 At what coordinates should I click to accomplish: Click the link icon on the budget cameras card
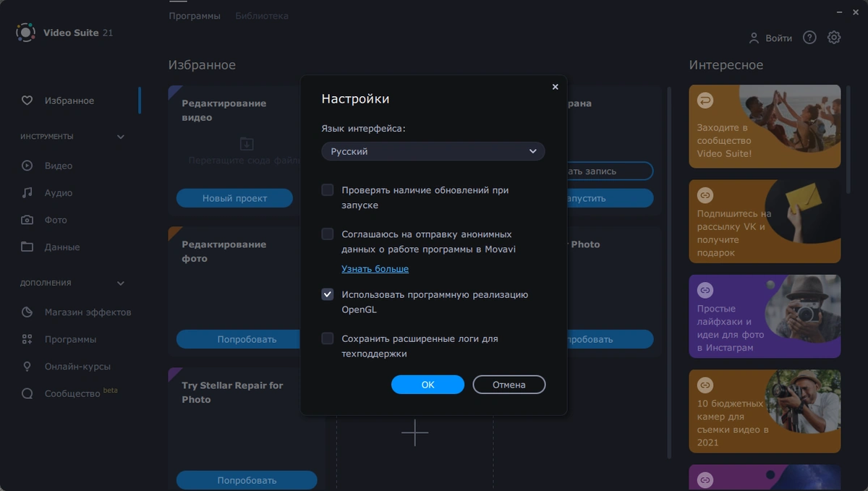tap(705, 385)
